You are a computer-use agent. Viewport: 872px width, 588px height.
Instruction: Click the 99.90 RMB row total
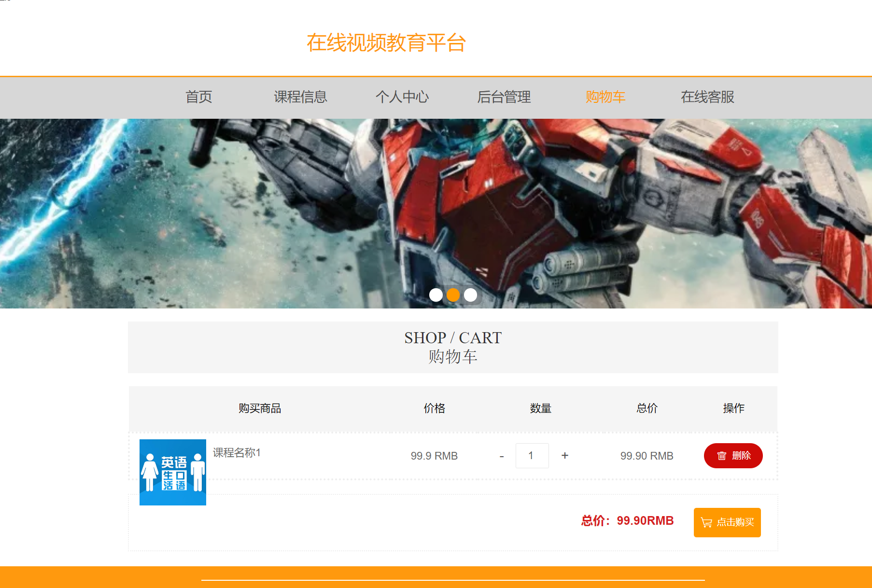(x=647, y=456)
